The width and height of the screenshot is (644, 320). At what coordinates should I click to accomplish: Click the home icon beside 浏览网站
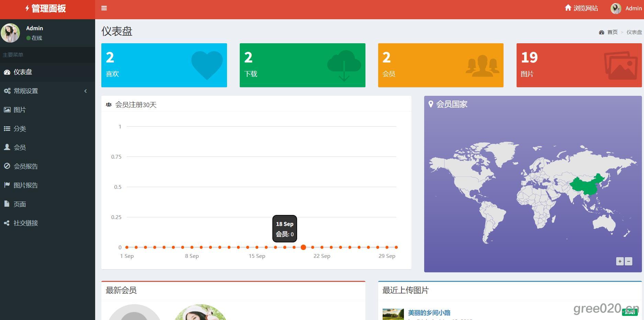point(568,8)
